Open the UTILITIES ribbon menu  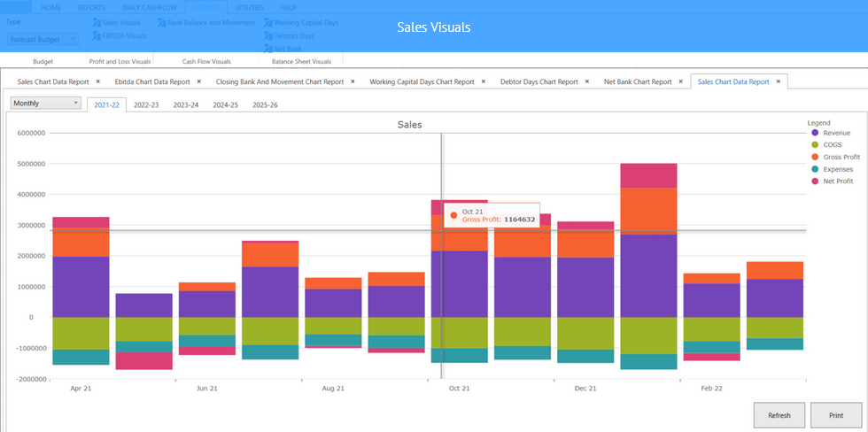249,7
